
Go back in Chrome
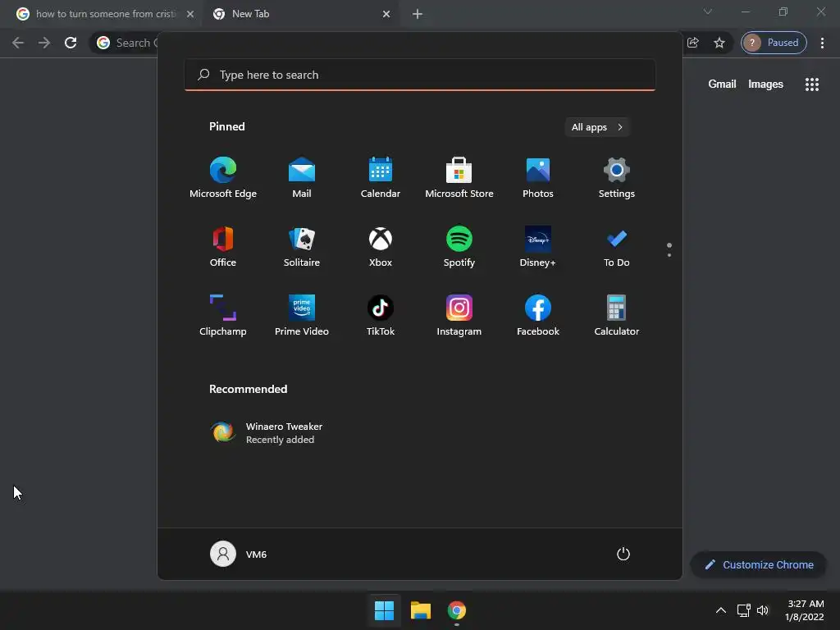[x=18, y=43]
